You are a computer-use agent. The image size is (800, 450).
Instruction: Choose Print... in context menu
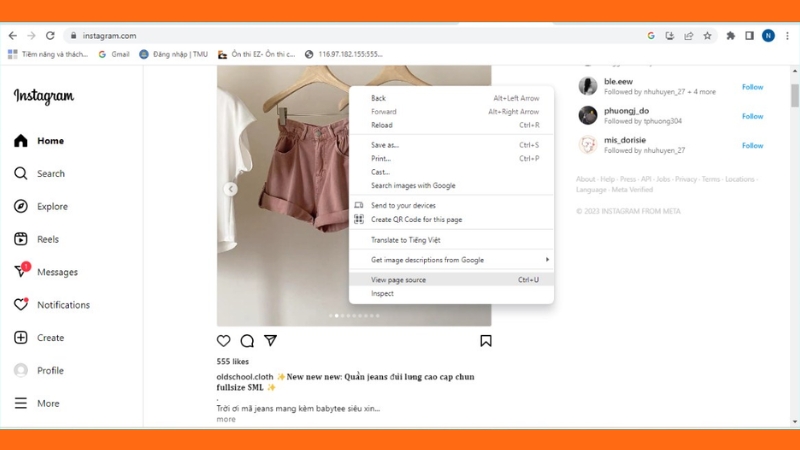pos(451,158)
